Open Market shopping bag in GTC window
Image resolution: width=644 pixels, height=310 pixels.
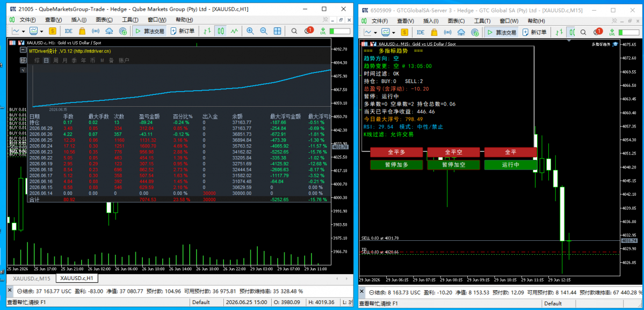(434, 32)
